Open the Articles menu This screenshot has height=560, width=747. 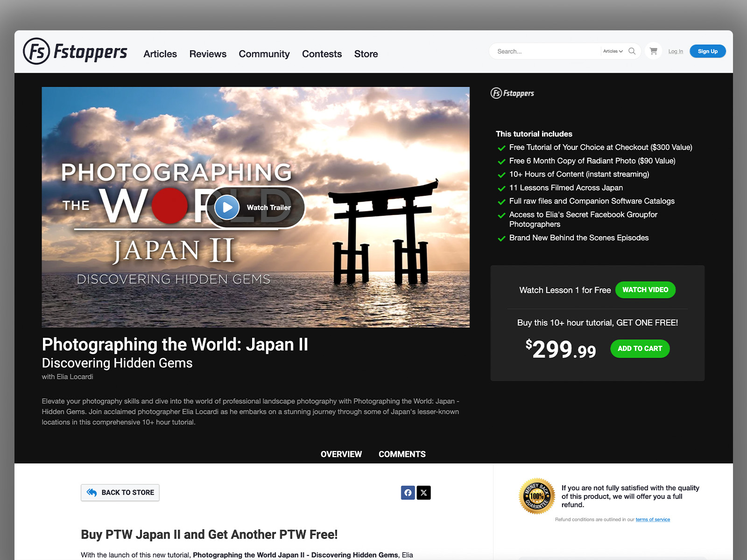[x=160, y=54]
